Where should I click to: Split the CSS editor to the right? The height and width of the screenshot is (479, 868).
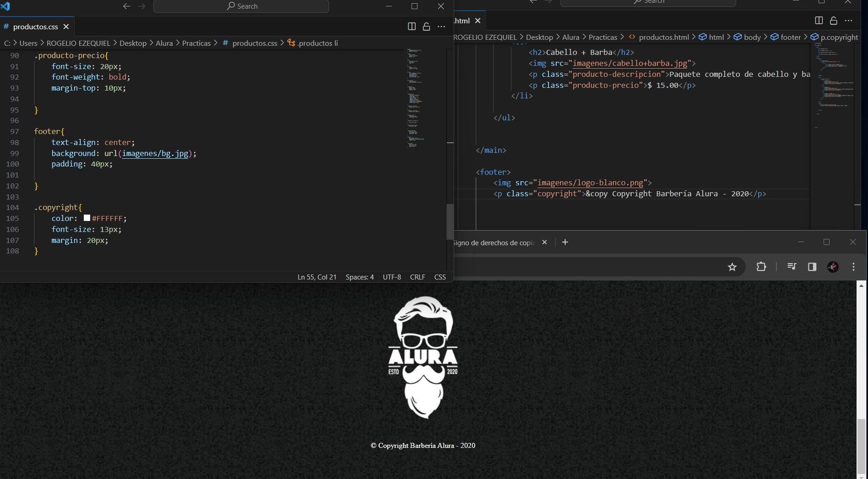(412, 27)
